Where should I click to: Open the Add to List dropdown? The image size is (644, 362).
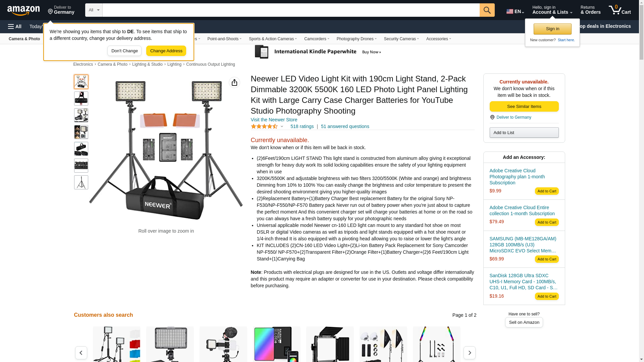524,133
